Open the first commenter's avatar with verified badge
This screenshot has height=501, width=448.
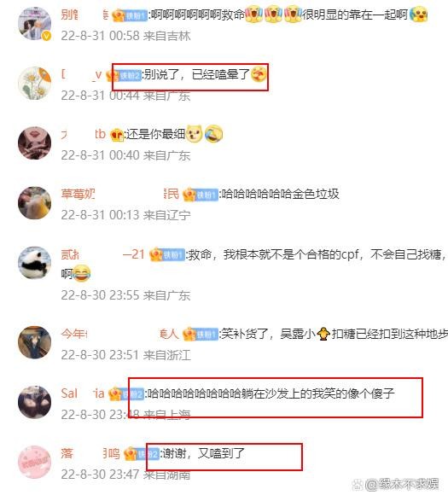tap(34, 24)
